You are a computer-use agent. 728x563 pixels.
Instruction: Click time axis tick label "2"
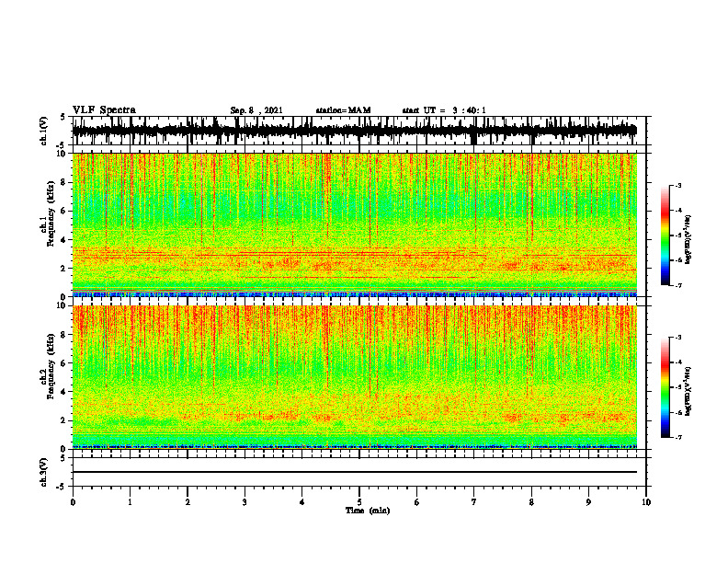(x=188, y=502)
